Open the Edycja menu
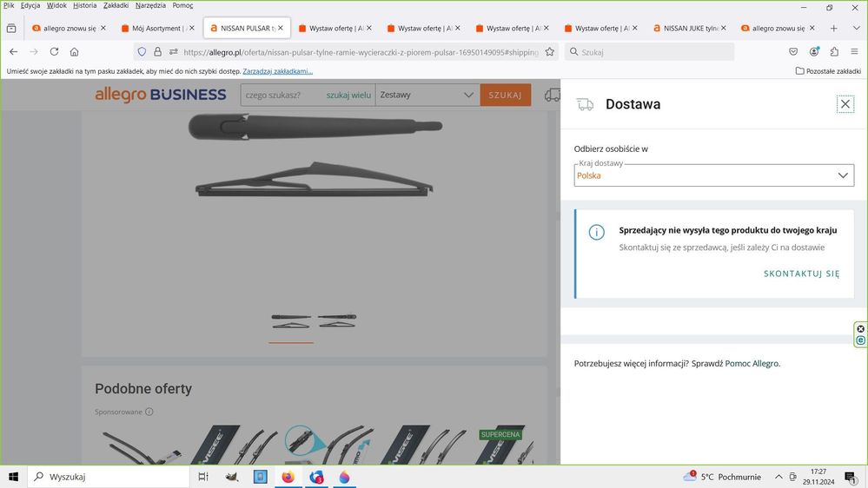 [30, 5]
